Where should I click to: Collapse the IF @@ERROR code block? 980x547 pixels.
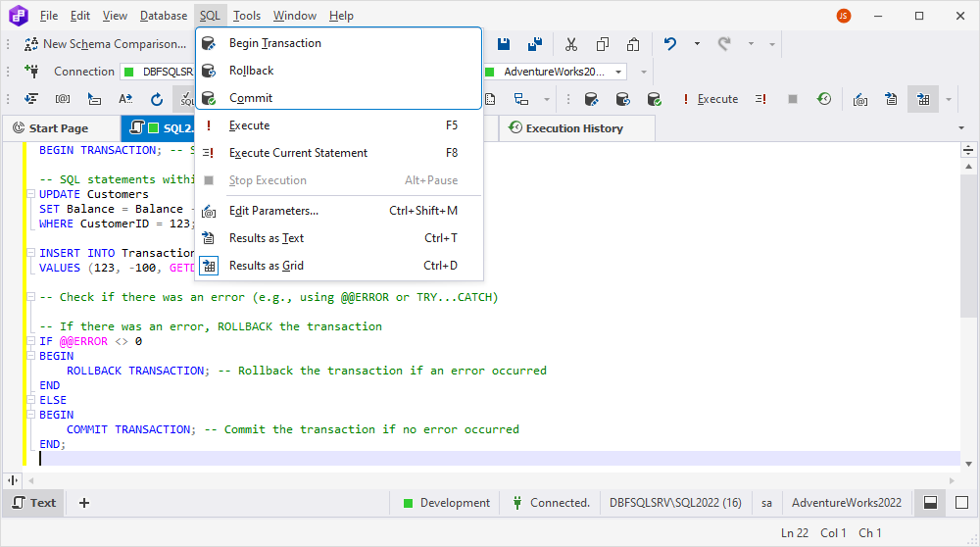(x=30, y=341)
